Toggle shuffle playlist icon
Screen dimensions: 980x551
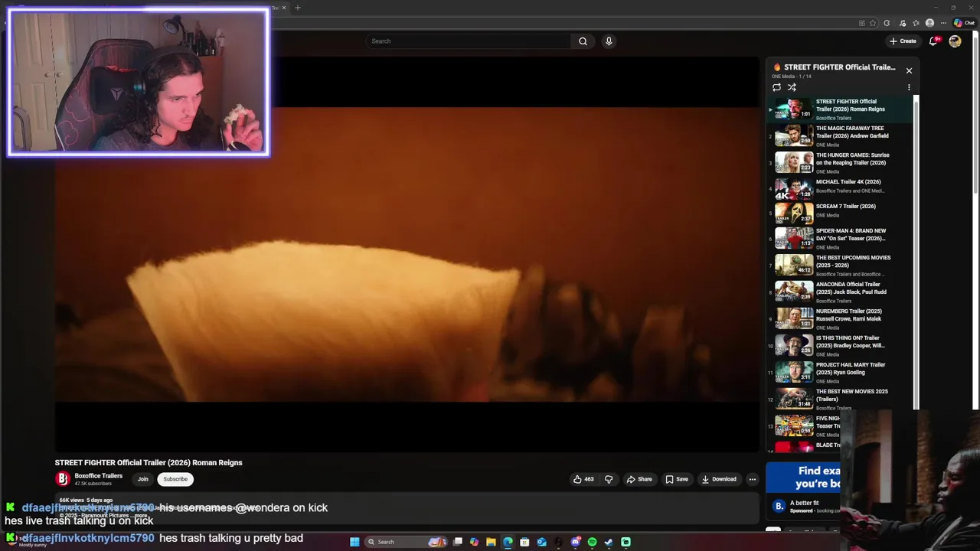(x=792, y=87)
